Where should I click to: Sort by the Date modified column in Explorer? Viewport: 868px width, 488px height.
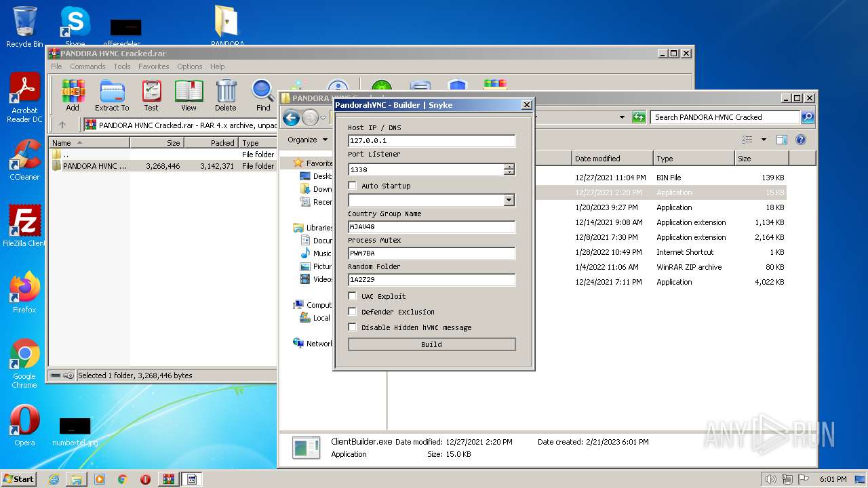612,159
